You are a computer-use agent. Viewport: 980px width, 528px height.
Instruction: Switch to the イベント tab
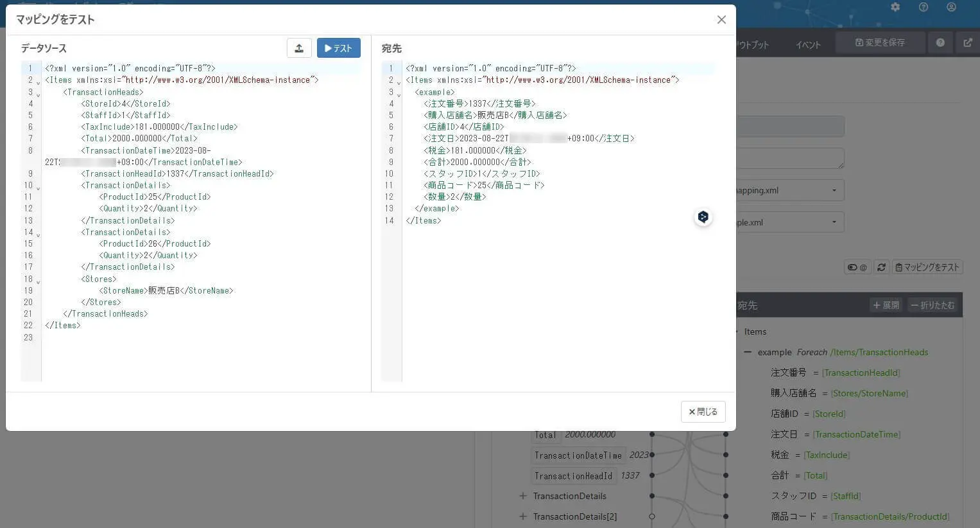coord(807,44)
